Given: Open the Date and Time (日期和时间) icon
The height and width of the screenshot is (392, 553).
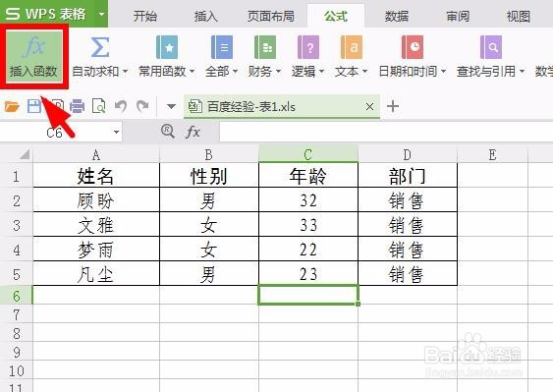Looking at the screenshot, I should pos(413,47).
